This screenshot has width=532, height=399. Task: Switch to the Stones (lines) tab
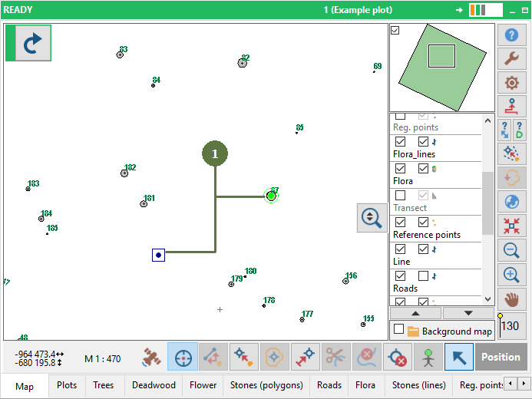(x=418, y=385)
